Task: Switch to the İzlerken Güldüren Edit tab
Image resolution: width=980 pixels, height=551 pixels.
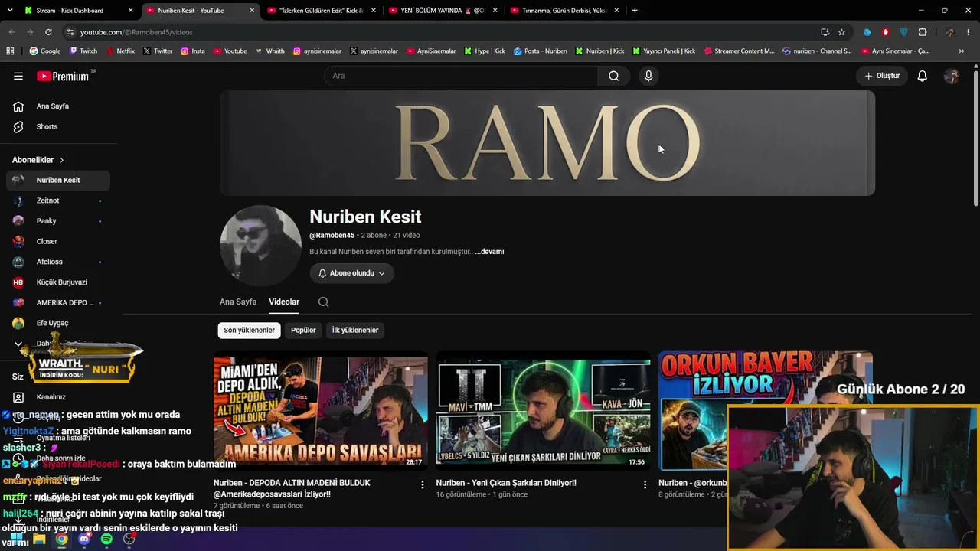Action: click(321, 11)
